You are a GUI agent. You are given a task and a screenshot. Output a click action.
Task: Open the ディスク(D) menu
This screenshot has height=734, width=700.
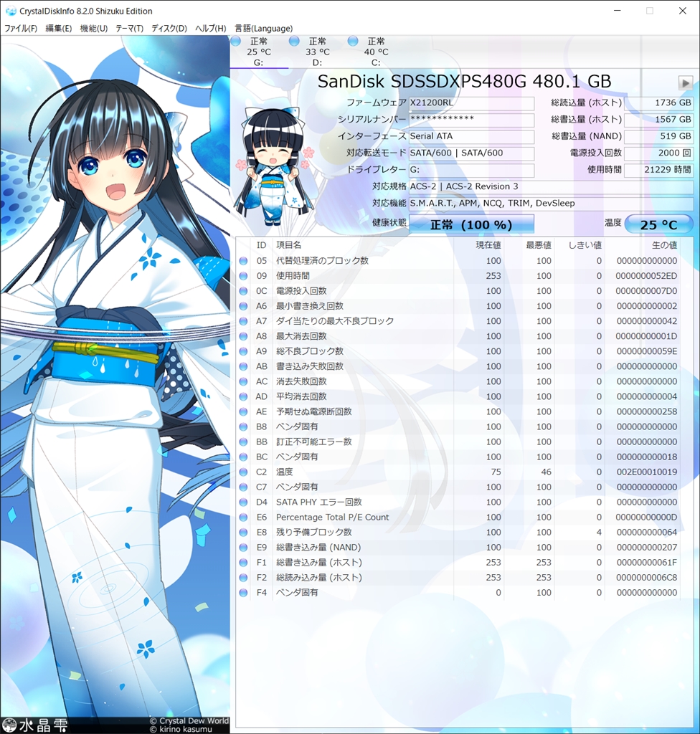coord(169,28)
